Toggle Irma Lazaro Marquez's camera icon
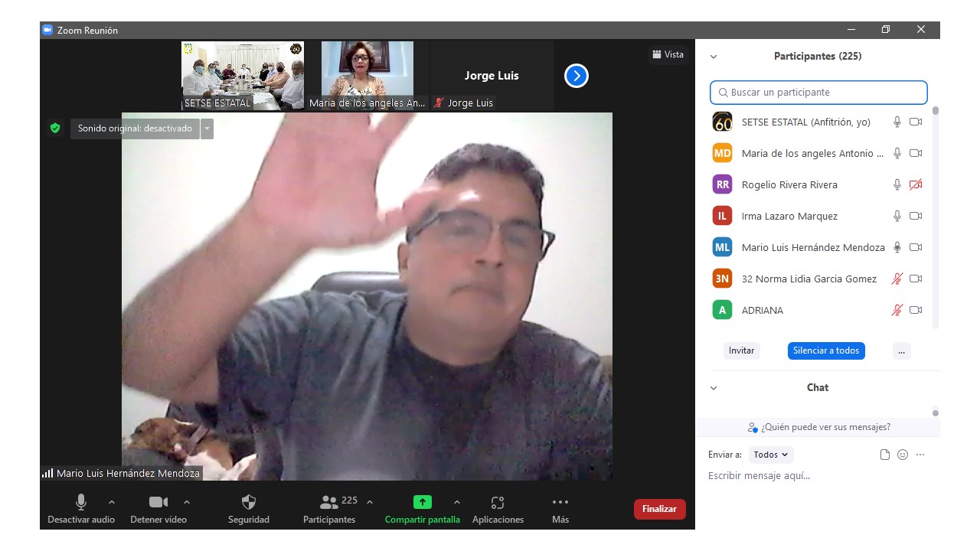This screenshot has height=551, width=980. click(x=916, y=216)
